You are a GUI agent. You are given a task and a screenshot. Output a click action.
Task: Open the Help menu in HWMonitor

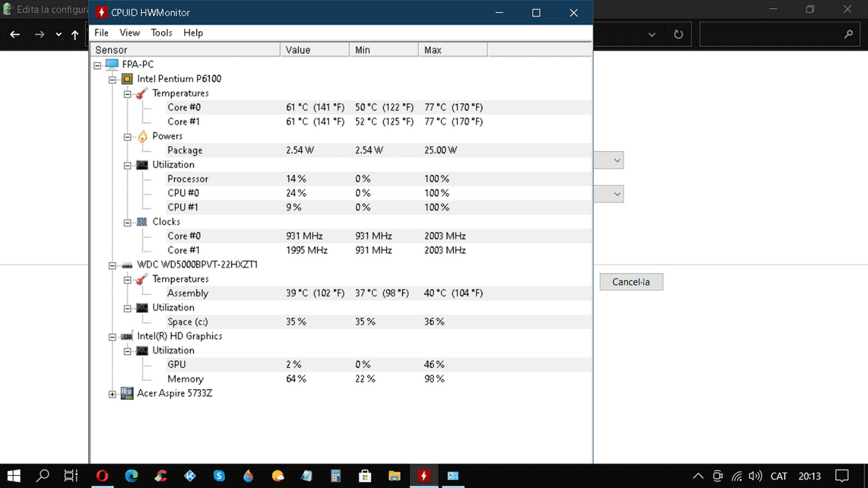coord(193,33)
